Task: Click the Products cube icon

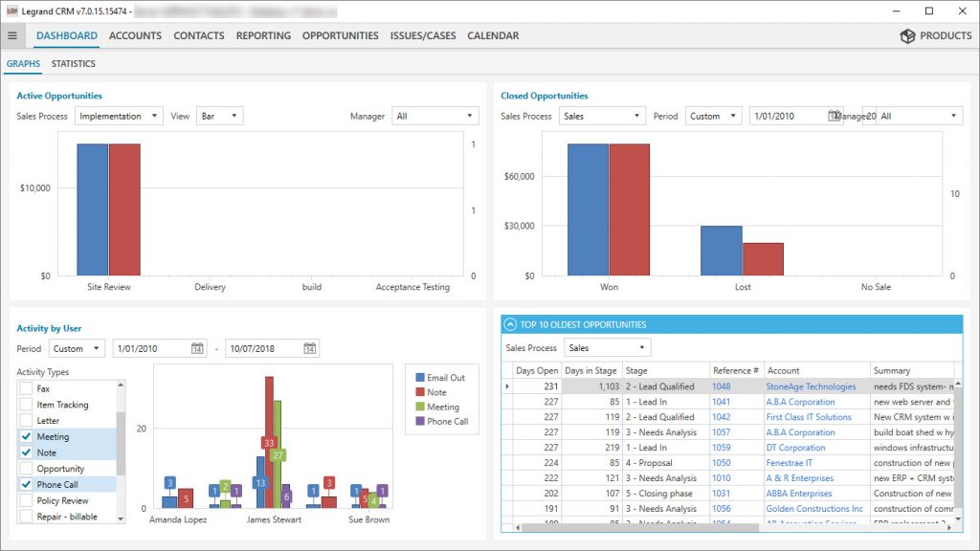Action: tap(907, 35)
